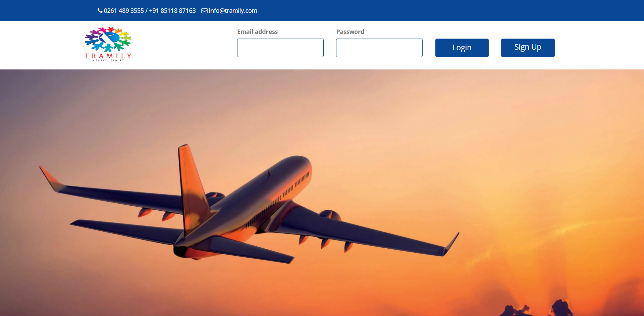Image resolution: width=644 pixels, height=316 pixels.
Task: Click the airplane's orange tail fin
Action: point(191,188)
